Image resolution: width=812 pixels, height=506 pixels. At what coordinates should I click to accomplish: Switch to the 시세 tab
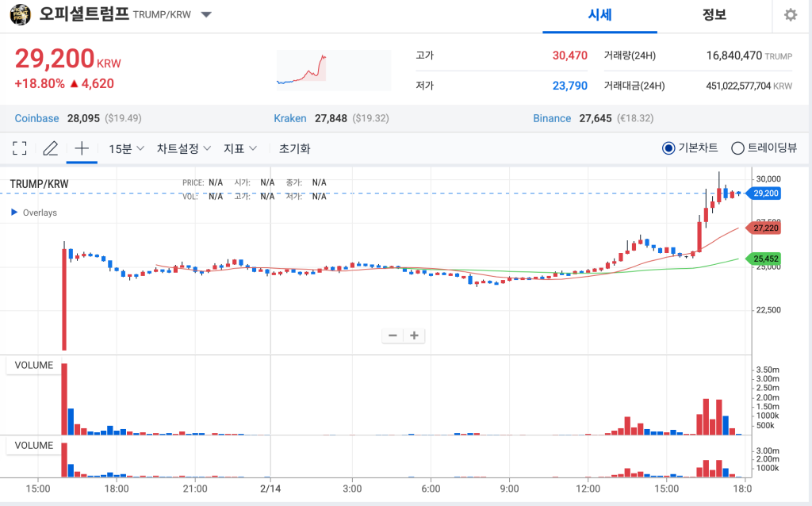click(599, 15)
